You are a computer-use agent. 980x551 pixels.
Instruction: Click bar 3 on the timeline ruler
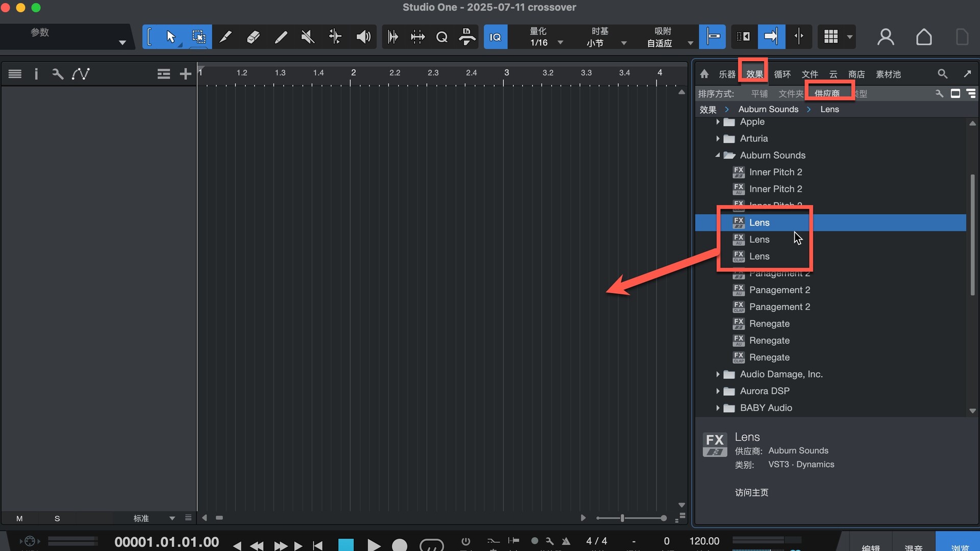[506, 72]
